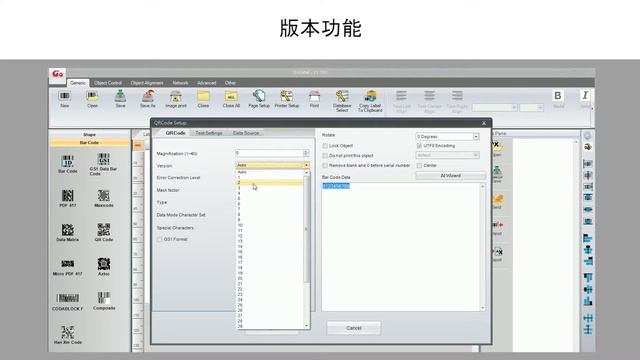The width and height of the screenshot is (640, 360).
Task: Click the Database Select icon
Action: click(x=342, y=101)
